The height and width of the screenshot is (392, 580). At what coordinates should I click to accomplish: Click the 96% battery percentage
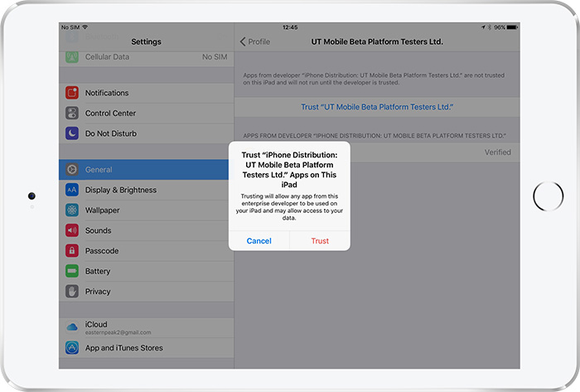[x=500, y=27]
